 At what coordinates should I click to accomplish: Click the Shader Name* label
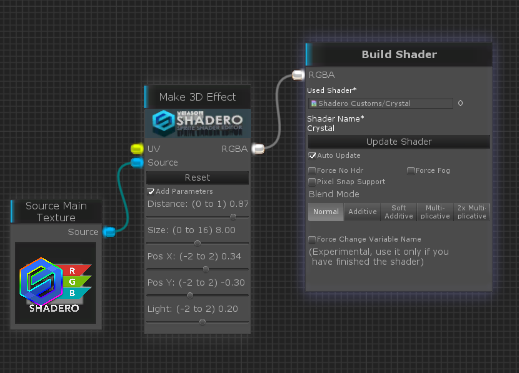[335, 119]
